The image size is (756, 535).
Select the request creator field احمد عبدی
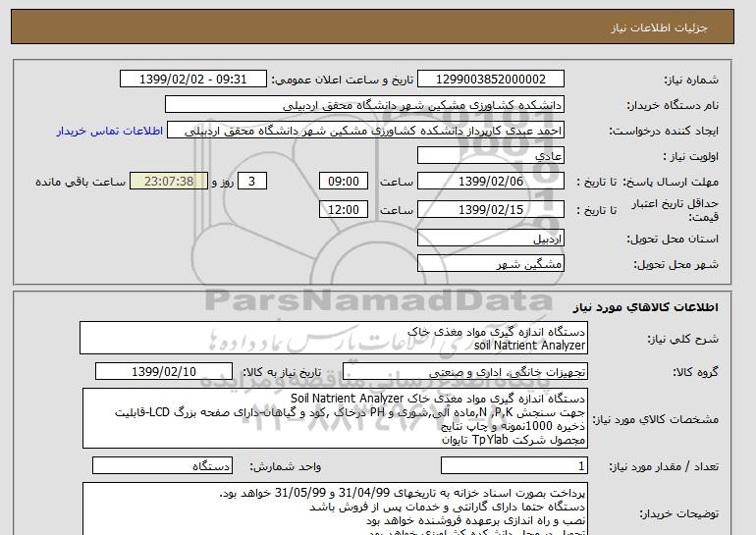365,131
